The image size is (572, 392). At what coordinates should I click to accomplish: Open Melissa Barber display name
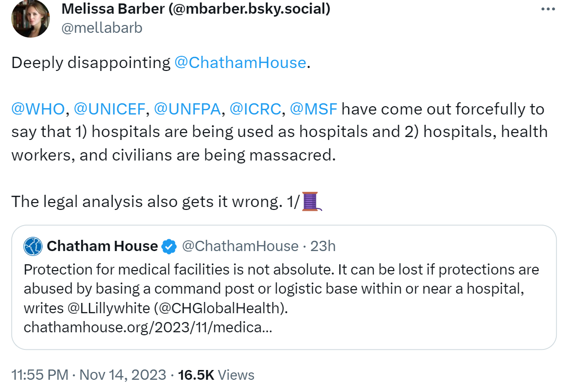tap(196, 9)
